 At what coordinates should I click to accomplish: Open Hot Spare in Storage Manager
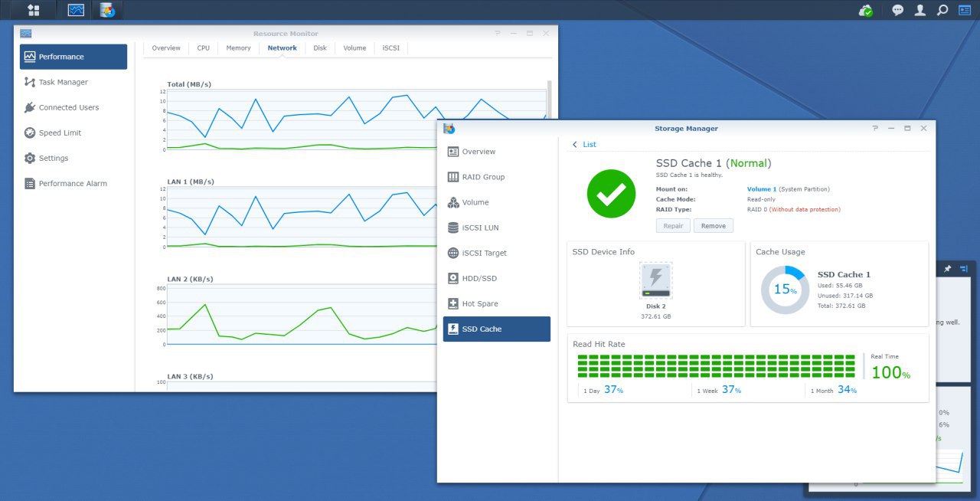pyautogui.click(x=496, y=303)
